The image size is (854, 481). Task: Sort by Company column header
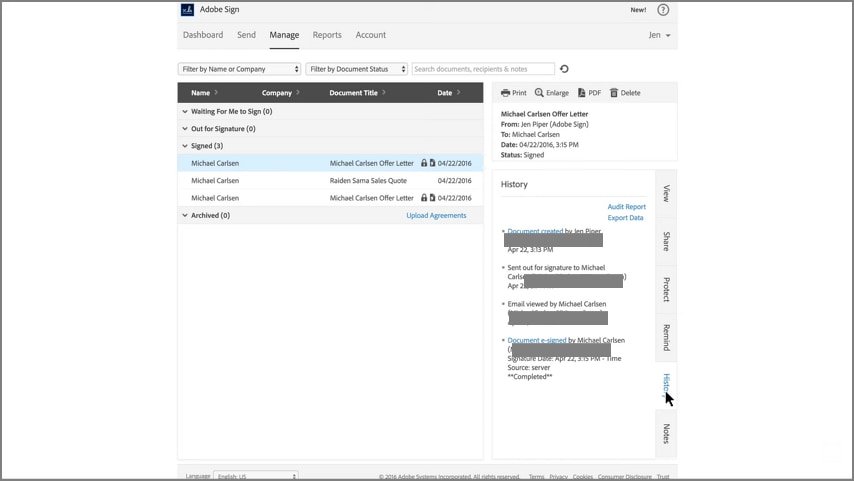click(x=280, y=93)
